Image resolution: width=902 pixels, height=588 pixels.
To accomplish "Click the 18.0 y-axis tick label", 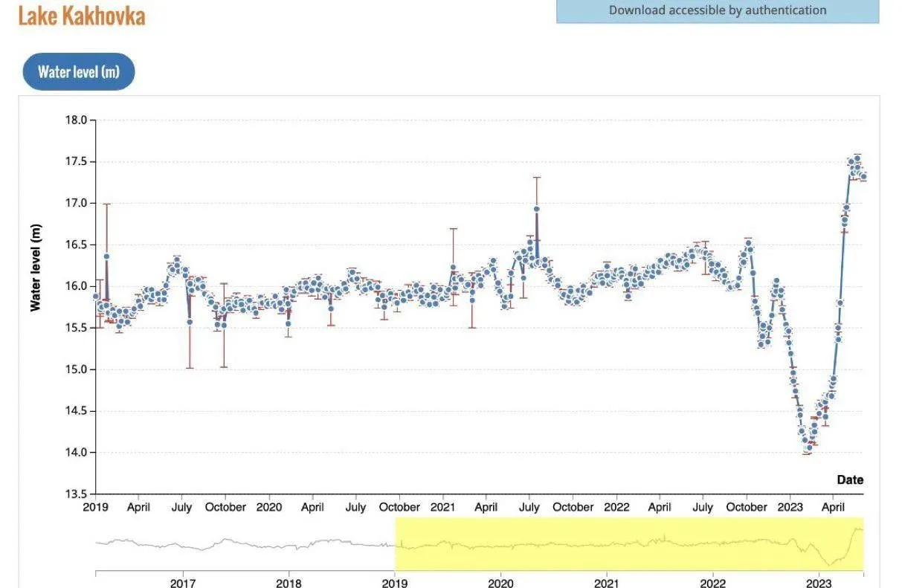I will (x=76, y=118).
